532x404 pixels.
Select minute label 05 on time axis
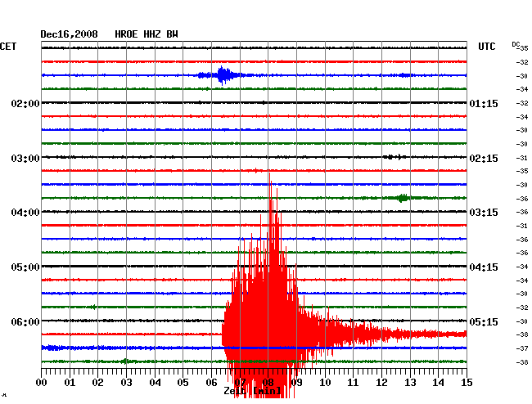[183, 382]
